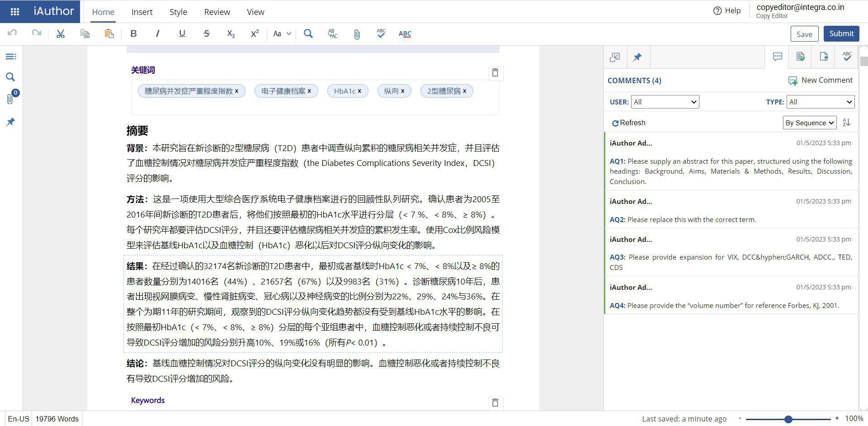The height and width of the screenshot is (426, 868).
Task: Select the AQ3 expansion comment
Action: [x=731, y=252]
